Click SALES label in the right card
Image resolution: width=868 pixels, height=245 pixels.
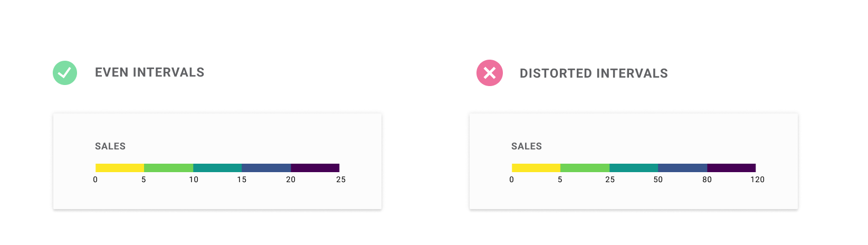pos(527,146)
